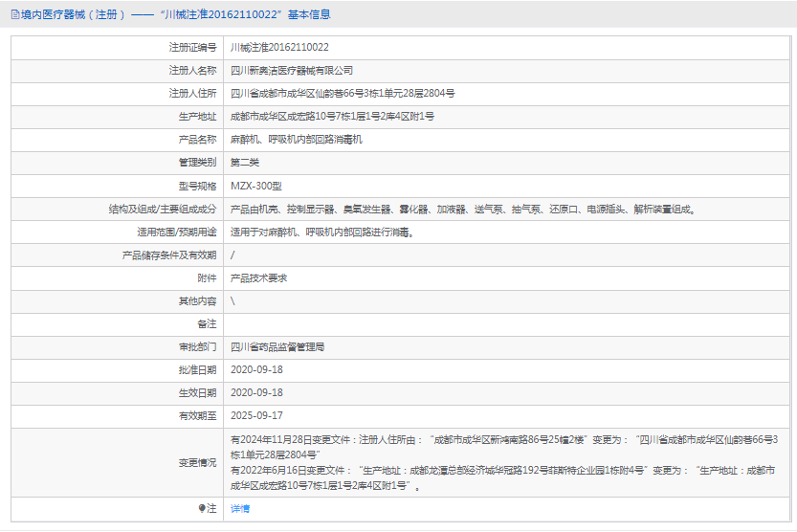The image size is (797, 532).
Task: Click the 型号规格 row label
Action: tap(197, 186)
